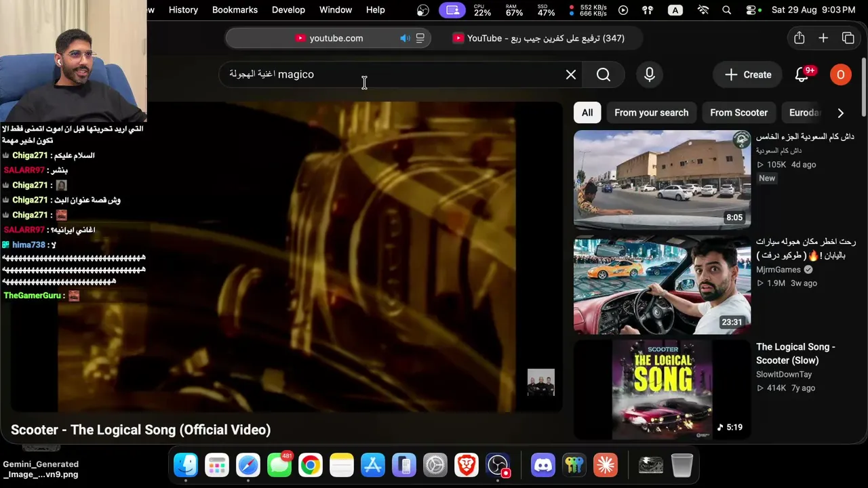
Task: Open the History menu
Action: tap(183, 9)
